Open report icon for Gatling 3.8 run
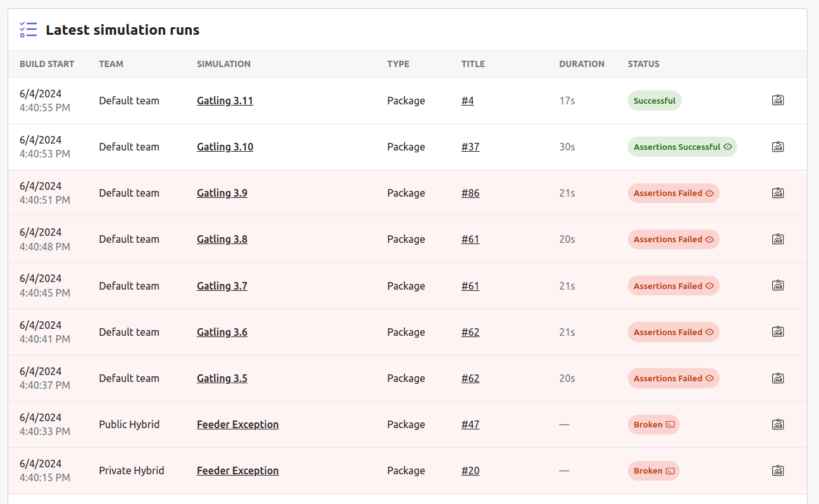The image size is (819, 504). point(778,238)
